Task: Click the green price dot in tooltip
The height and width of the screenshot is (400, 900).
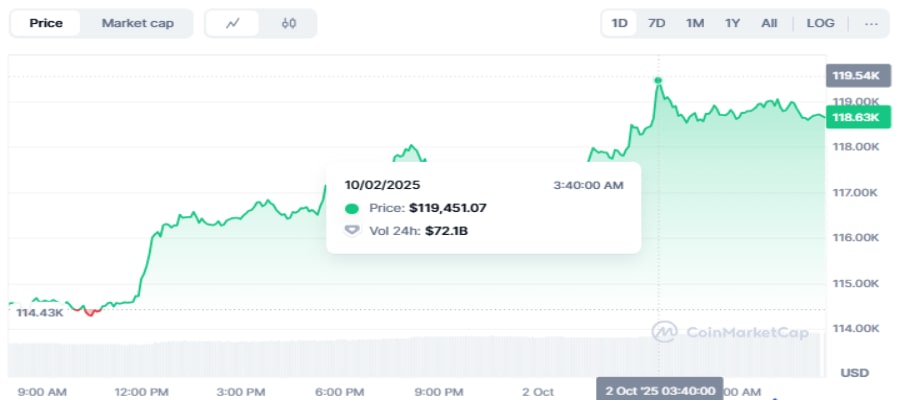Action: pyautogui.click(x=351, y=208)
